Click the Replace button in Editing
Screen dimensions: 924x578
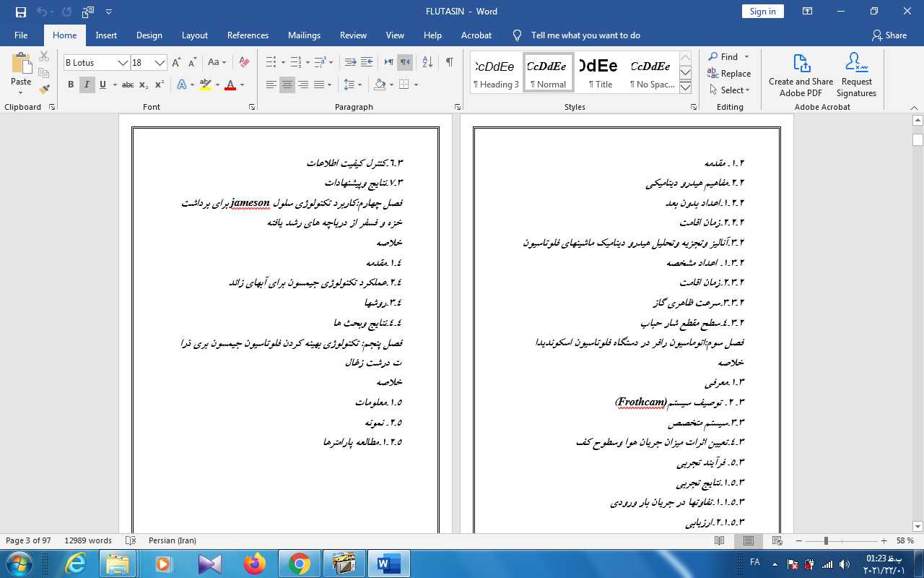(x=729, y=74)
